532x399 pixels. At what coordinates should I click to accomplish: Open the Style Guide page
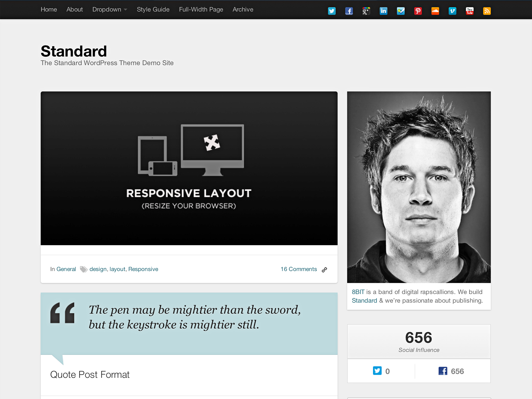pyautogui.click(x=153, y=9)
